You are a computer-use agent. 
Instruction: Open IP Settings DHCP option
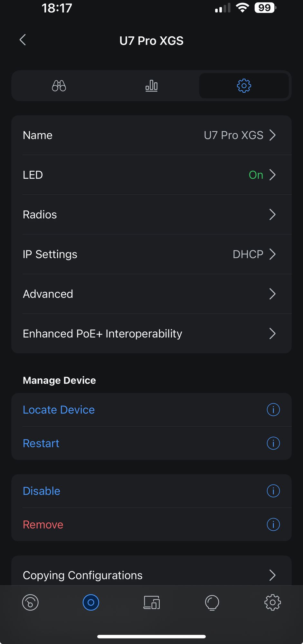(151, 254)
